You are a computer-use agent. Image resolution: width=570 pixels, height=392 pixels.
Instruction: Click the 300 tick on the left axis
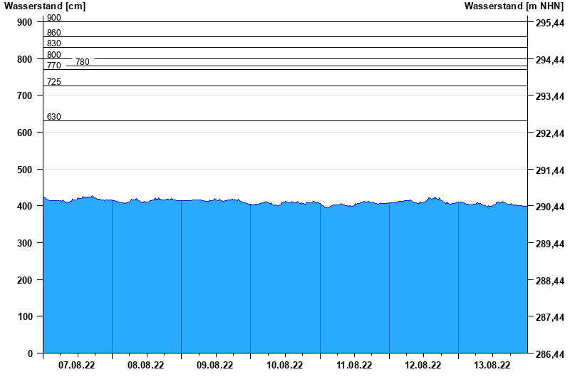click(x=24, y=243)
